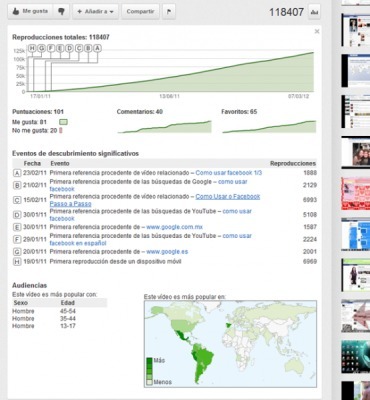This screenshot has width=370, height=400.
Task: Open the red hearts related video thumbnail
Action: tap(355, 194)
